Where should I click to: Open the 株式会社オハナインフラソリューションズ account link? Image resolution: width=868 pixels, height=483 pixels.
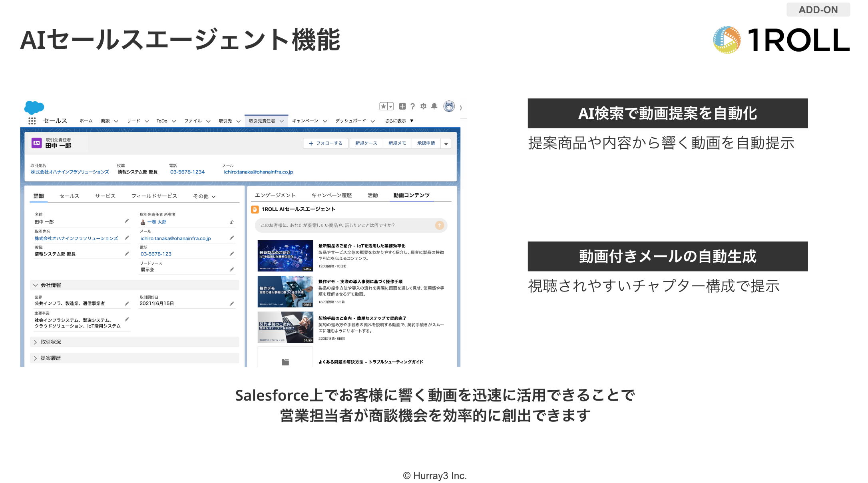pos(70,172)
